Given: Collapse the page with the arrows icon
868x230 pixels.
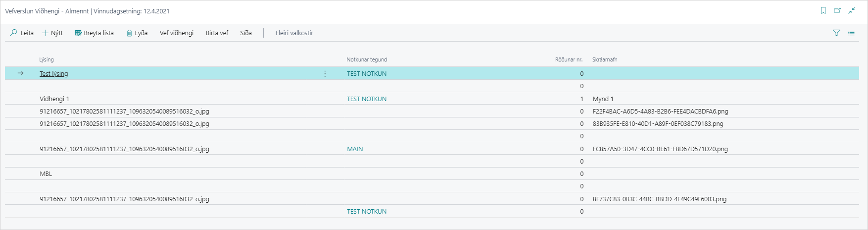Looking at the screenshot, I should 852,10.
